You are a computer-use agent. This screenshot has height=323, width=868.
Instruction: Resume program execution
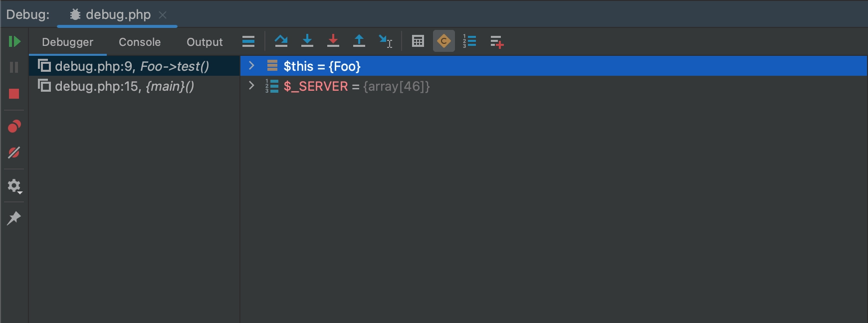tap(14, 41)
